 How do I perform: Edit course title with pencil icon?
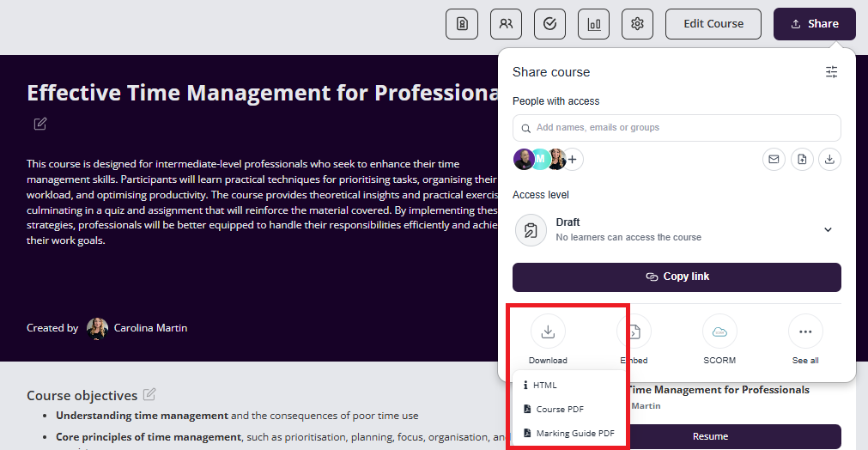click(39, 124)
